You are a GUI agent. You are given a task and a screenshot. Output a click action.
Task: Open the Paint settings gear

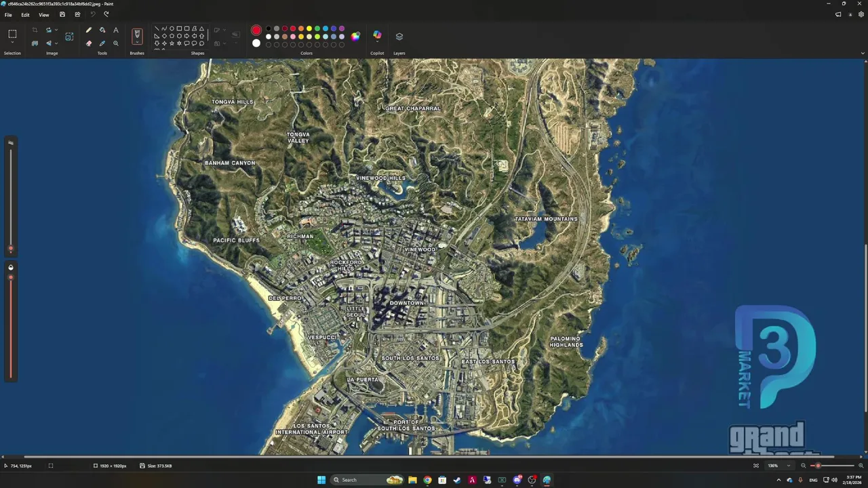point(861,14)
